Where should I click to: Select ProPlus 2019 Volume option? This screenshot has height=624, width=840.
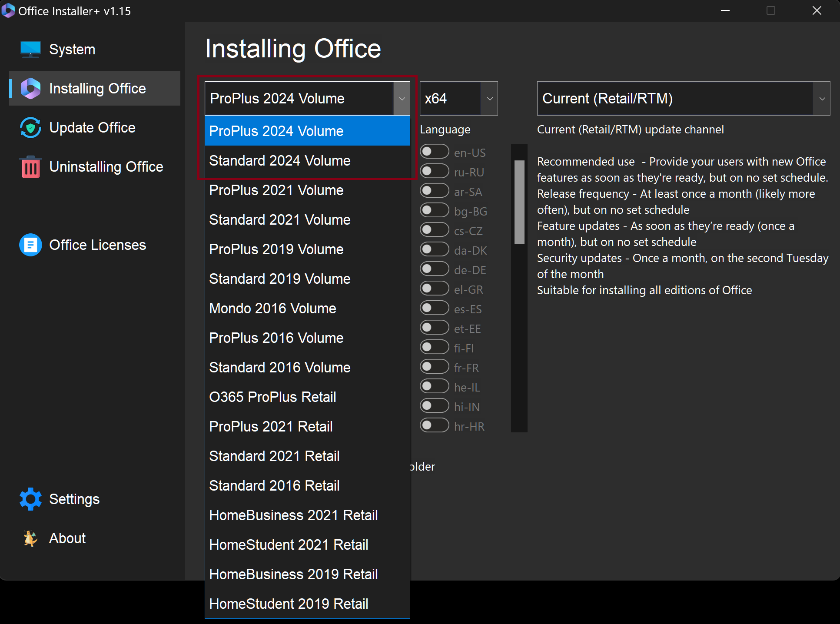[307, 249]
